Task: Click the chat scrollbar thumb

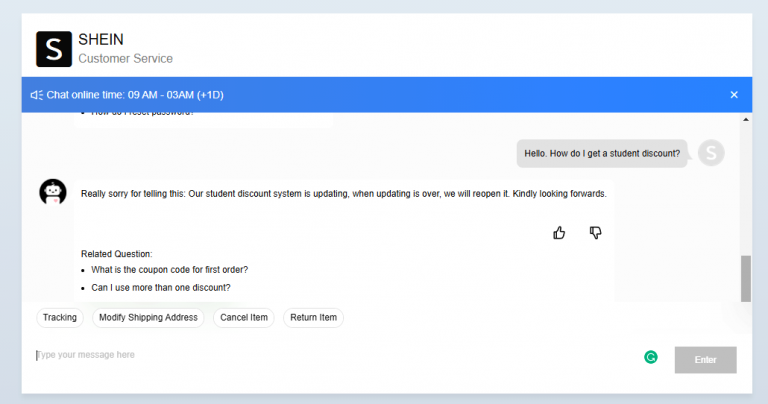Action: click(745, 277)
